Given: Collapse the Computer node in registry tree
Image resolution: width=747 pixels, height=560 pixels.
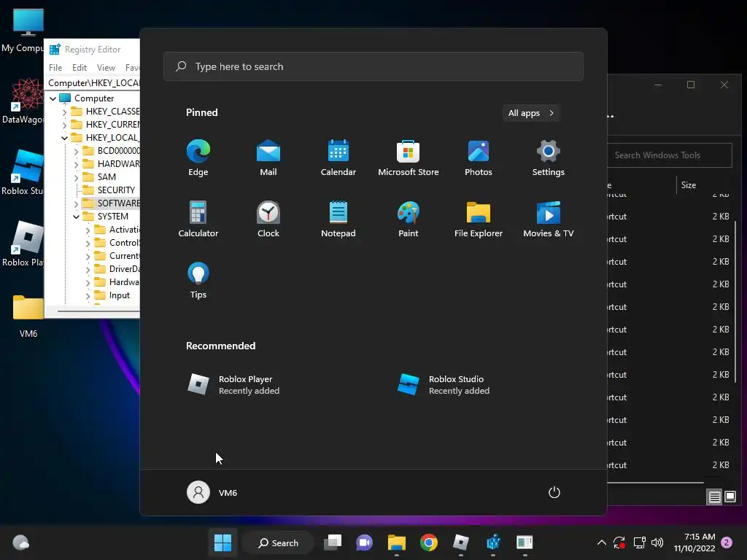Looking at the screenshot, I should click(x=53, y=98).
